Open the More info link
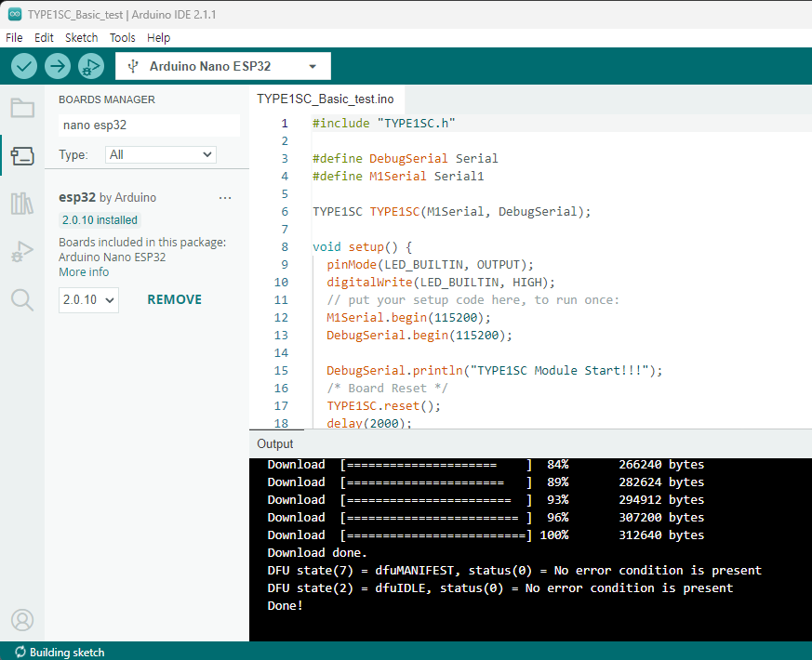 coord(84,272)
